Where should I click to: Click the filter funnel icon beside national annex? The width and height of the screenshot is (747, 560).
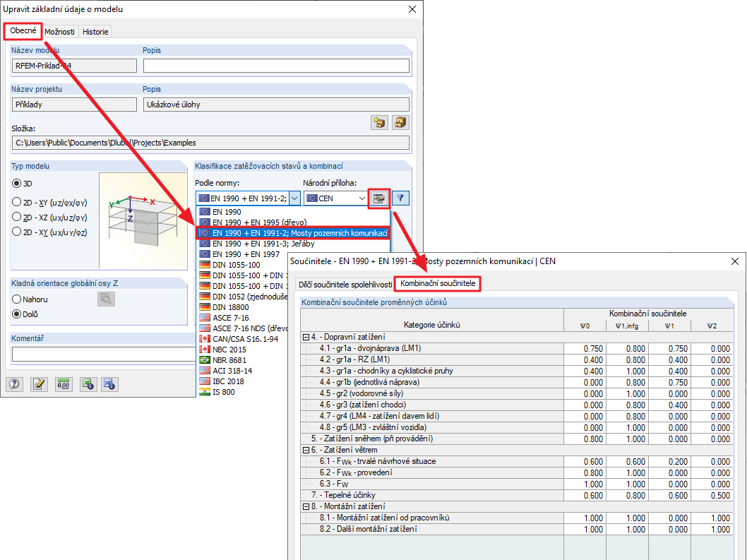[x=400, y=198]
